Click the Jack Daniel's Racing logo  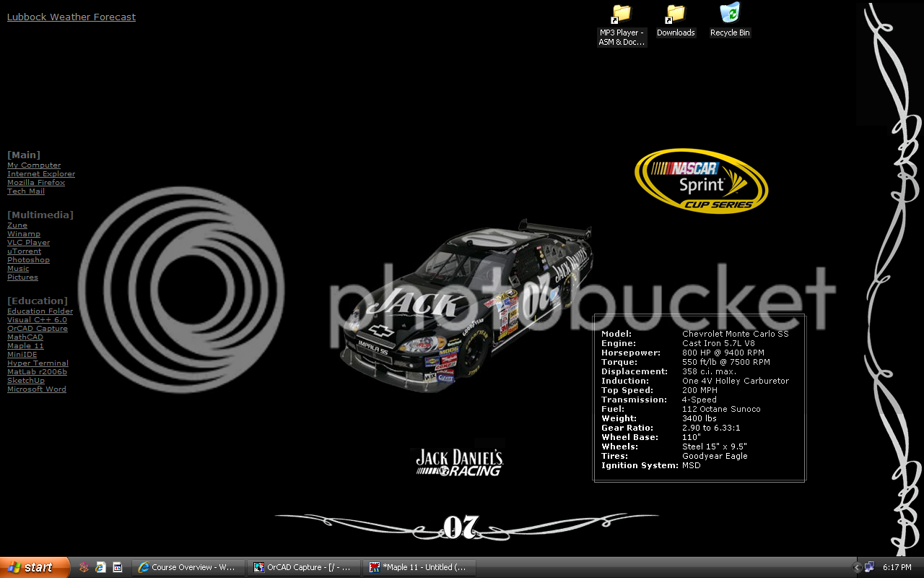(459, 462)
